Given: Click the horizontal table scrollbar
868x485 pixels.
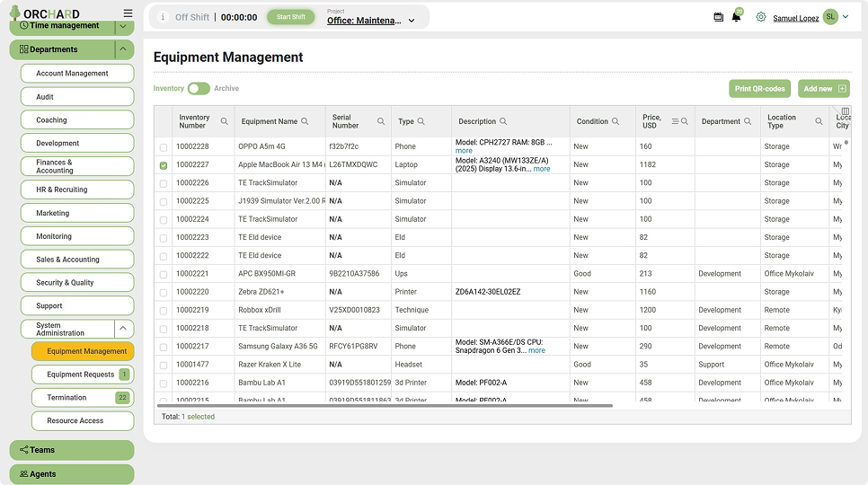Looking at the screenshot, I should pos(385,406).
